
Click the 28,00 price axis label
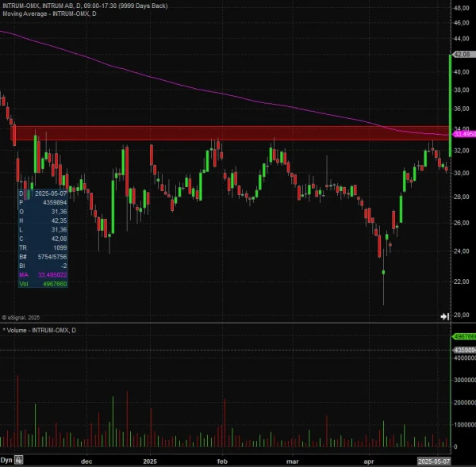click(462, 197)
